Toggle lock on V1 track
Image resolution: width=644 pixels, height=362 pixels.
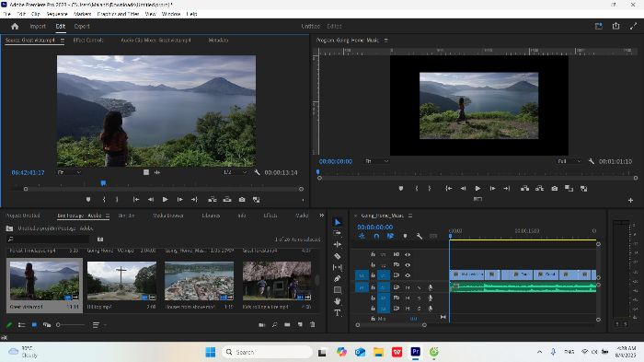(x=373, y=275)
